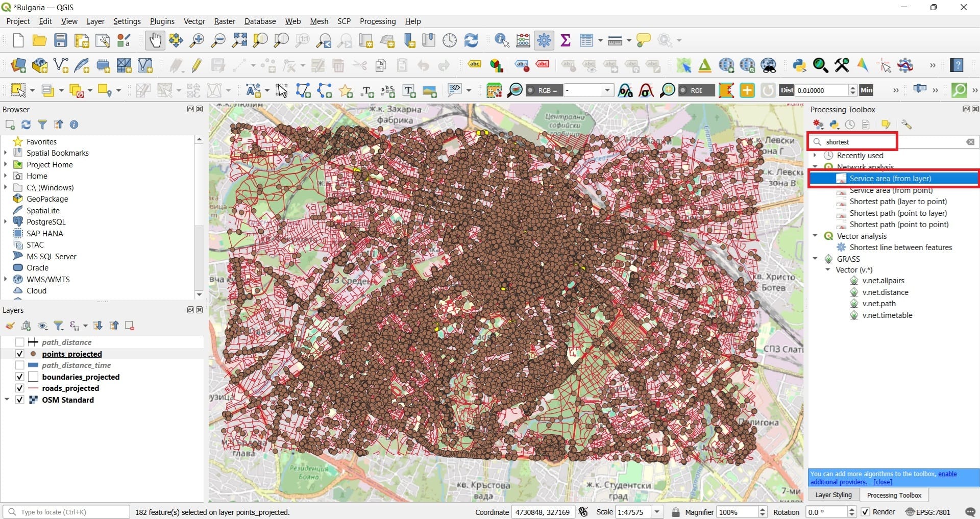This screenshot has width=980, height=519.
Task: Click the Zoom In magnifier
Action: click(197, 40)
